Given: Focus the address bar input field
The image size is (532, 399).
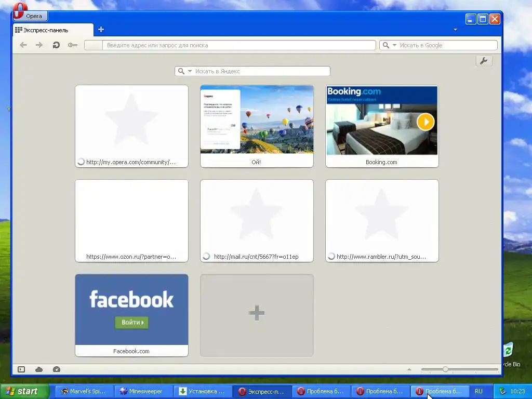Looking at the screenshot, I should (x=230, y=45).
